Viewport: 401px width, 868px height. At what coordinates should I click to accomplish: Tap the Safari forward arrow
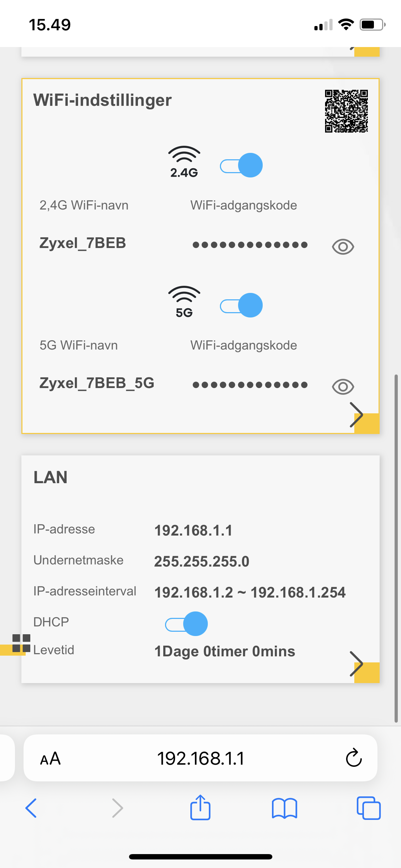pos(117,808)
